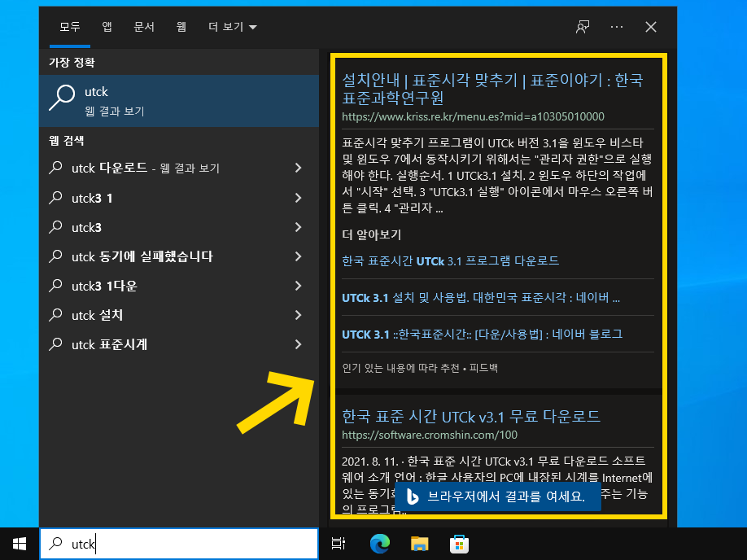The image size is (747, 560).
Task: Launch Microsoft Edge from taskbar
Action: click(380, 544)
